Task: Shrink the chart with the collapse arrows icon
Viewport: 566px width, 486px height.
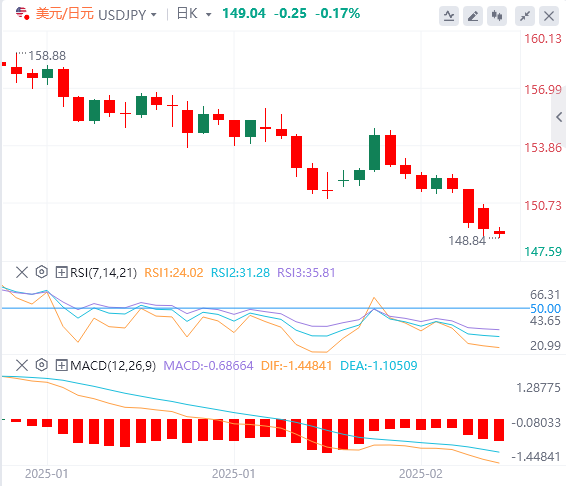Action: pyautogui.click(x=524, y=16)
